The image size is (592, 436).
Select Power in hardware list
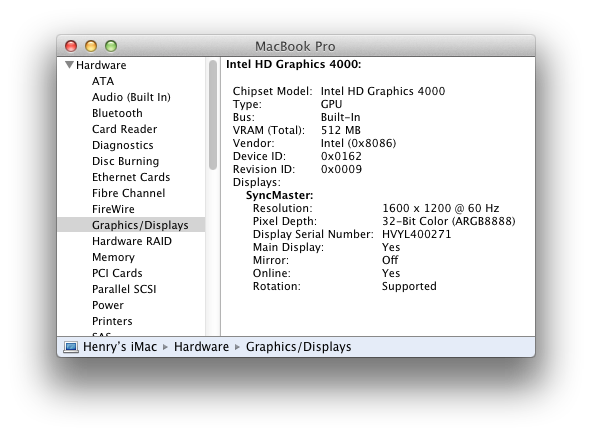click(x=108, y=305)
